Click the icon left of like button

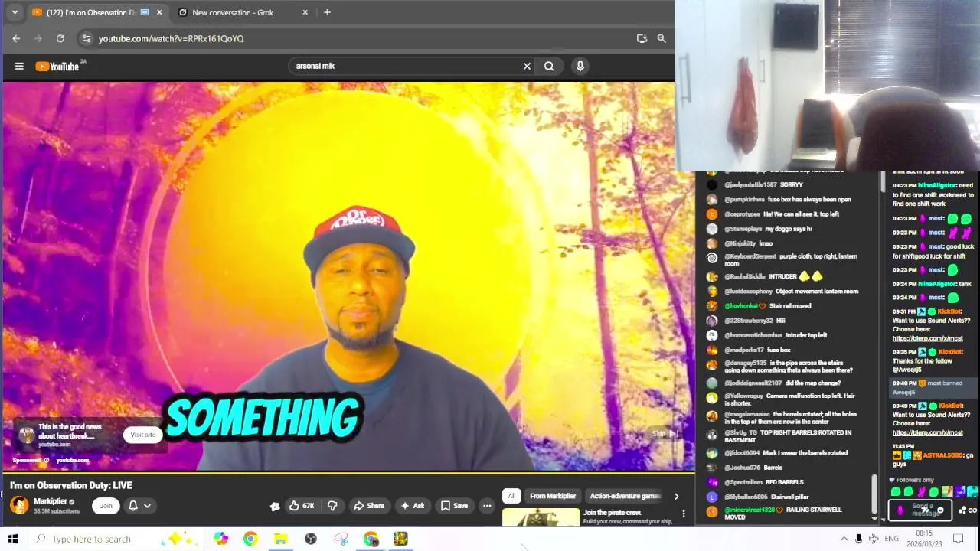tap(275, 506)
